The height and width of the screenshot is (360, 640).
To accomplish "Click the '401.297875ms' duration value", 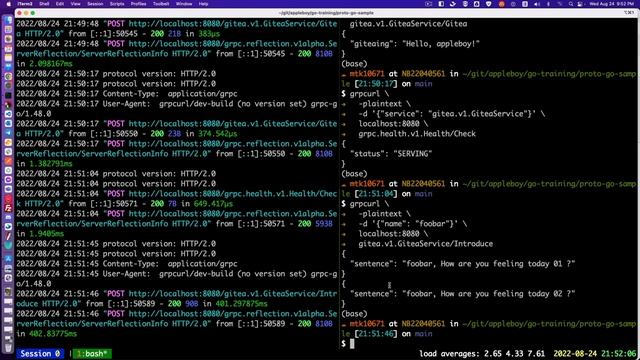I will [x=241, y=304].
